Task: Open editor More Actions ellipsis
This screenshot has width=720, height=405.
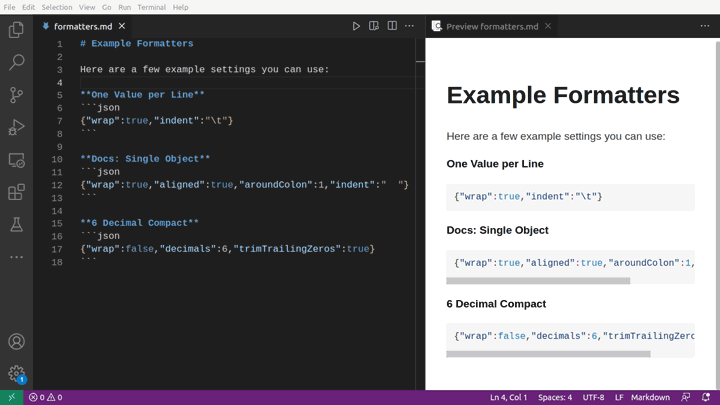Action: click(409, 26)
